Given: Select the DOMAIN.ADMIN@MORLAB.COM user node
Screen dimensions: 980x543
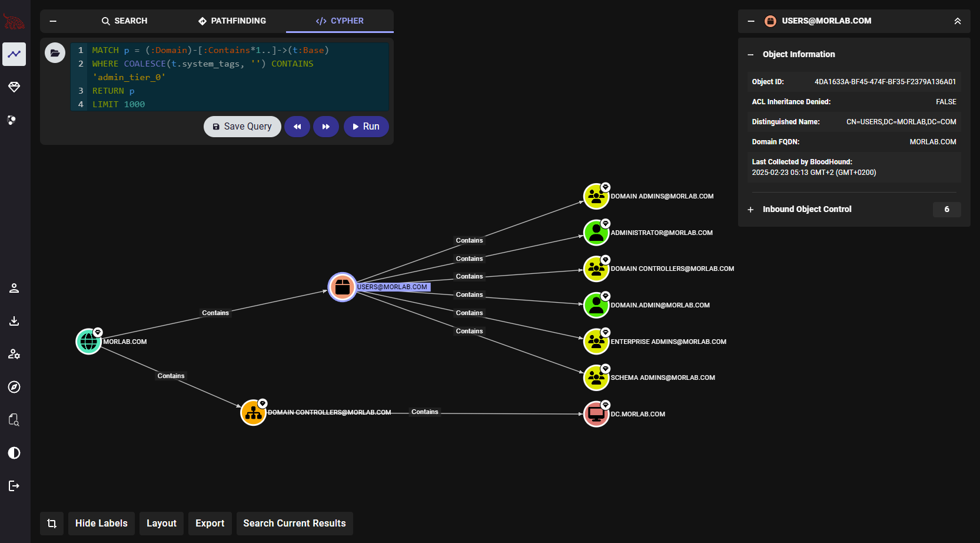Looking at the screenshot, I should (x=596, y=306).
